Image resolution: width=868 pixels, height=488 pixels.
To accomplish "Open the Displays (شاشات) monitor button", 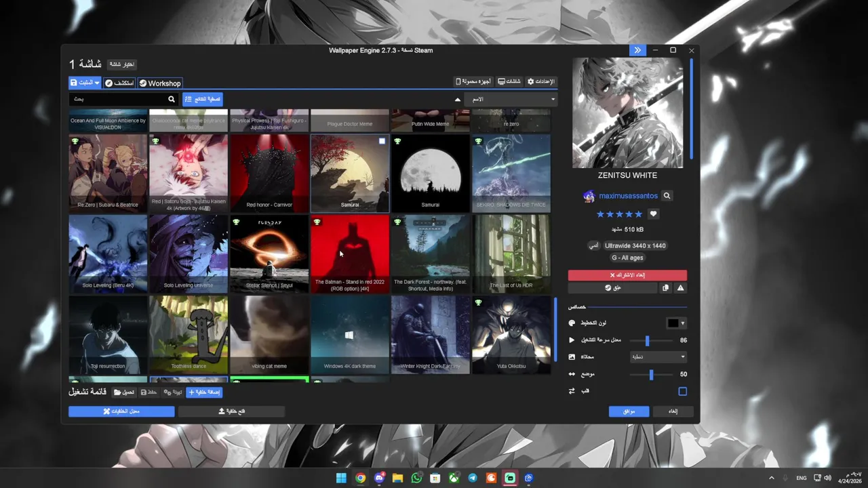I will tap(509, 81).
